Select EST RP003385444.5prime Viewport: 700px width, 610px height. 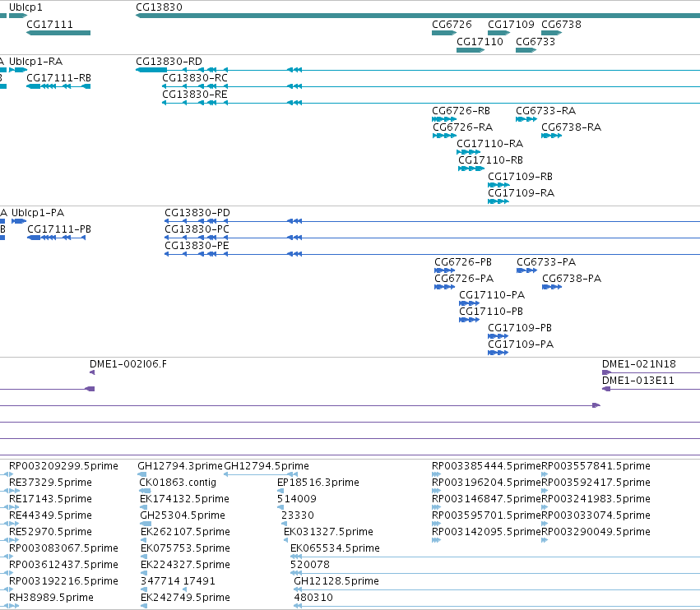486,465
